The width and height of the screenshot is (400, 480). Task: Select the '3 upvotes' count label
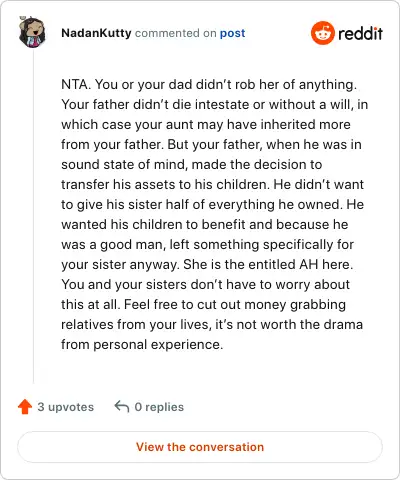[x=66, y=407]
